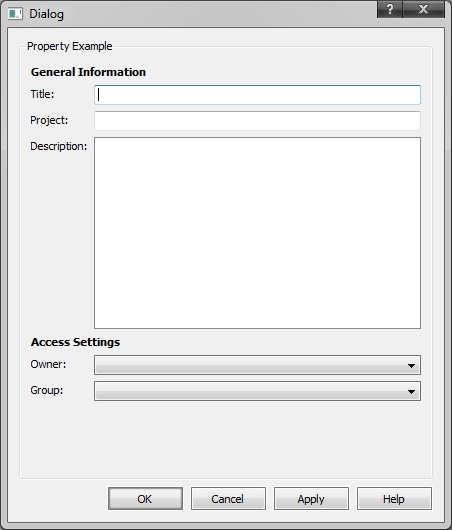
Task: Click inside the Project text field
Action: [x=257, y=121]
